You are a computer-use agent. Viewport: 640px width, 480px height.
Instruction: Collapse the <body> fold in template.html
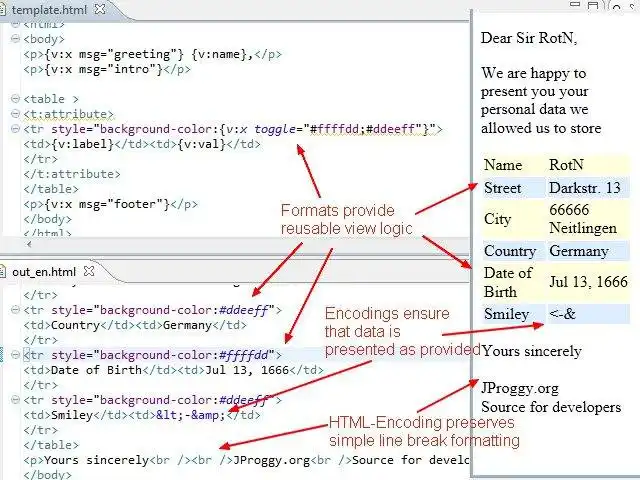[15, 39]
